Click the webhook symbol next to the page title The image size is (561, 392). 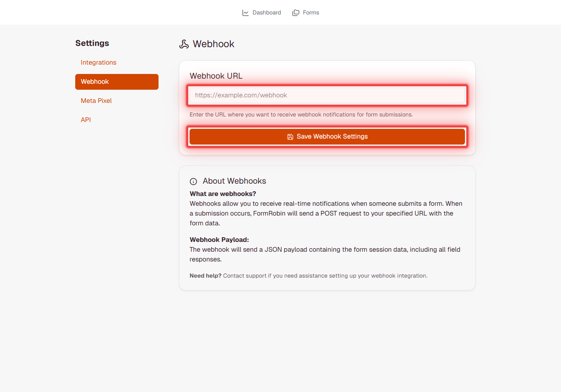click(184, 44)
